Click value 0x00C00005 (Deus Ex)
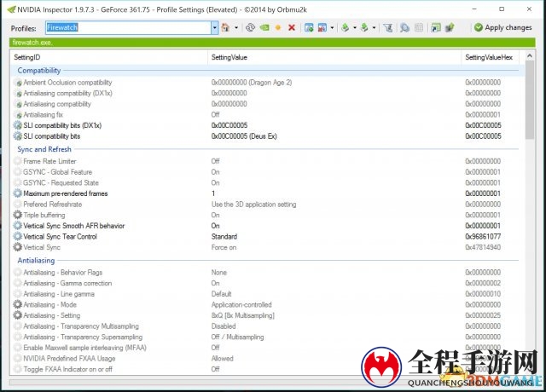This screenshot has height=392, width=546. pyautogui.click(x=244, y=136)
